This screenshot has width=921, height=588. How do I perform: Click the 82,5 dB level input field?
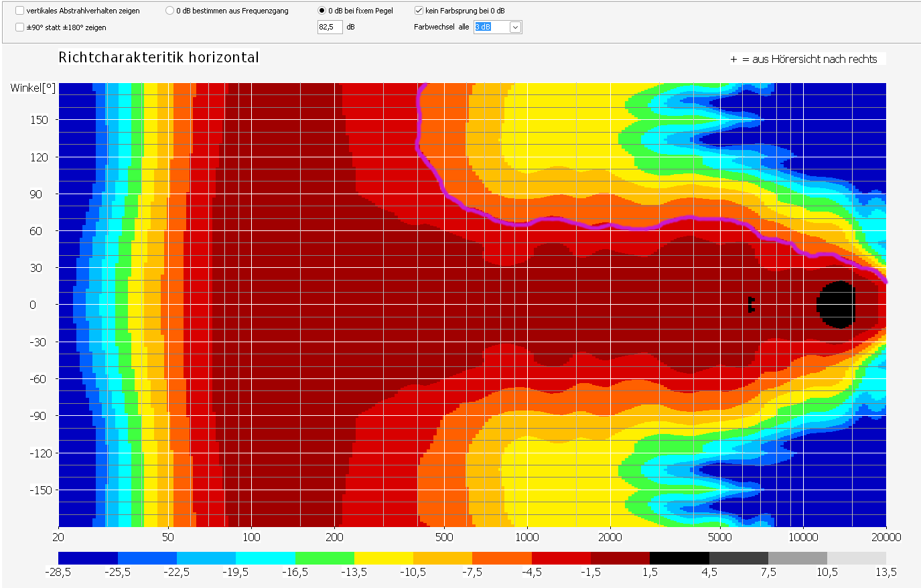pos(330,27)
